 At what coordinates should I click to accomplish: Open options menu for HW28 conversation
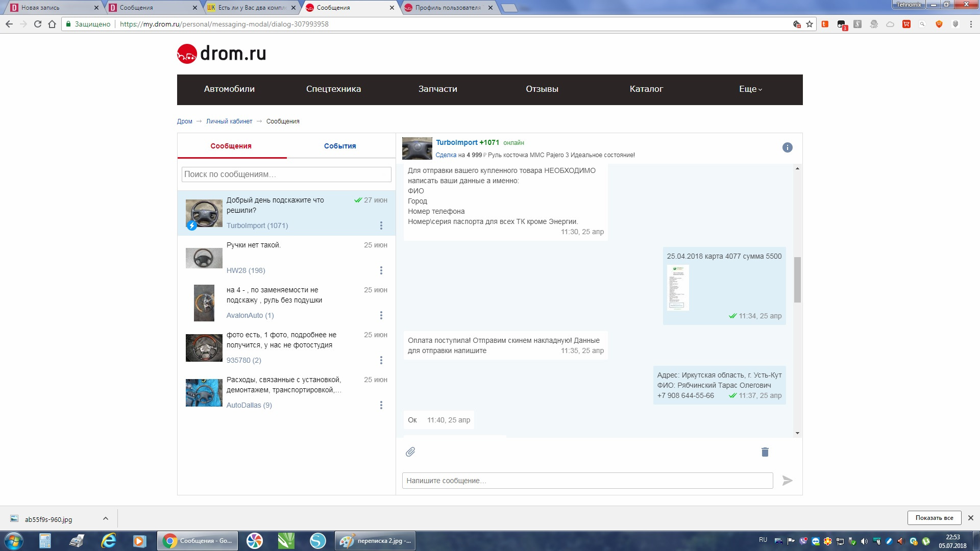pos(381,270)
